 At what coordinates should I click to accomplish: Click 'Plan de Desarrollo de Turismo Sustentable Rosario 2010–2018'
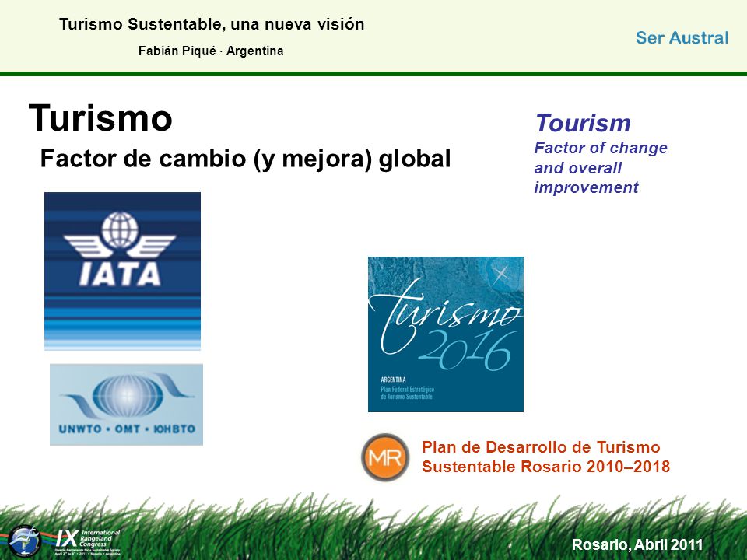(x=546, y=457)
